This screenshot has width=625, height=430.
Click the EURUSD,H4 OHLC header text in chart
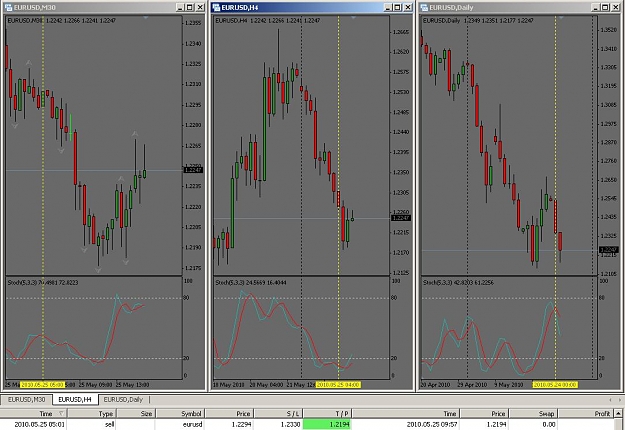click(267, 20)
